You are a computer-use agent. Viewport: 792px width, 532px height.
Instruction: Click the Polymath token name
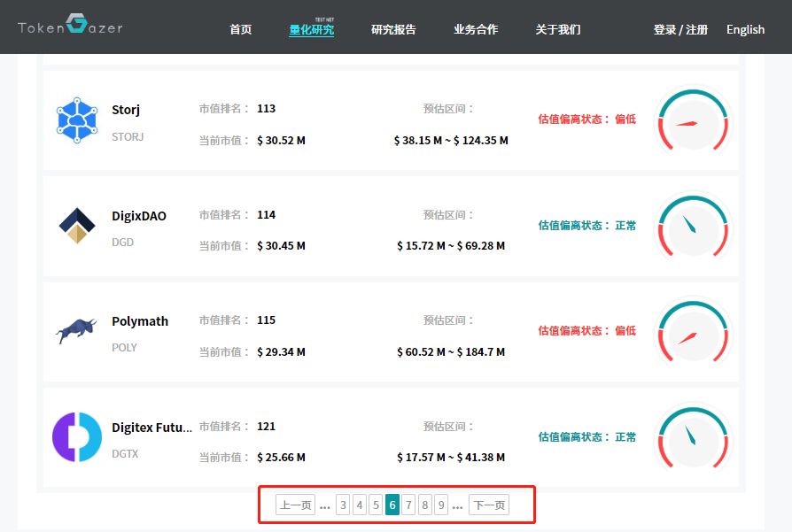click(140, 321)
